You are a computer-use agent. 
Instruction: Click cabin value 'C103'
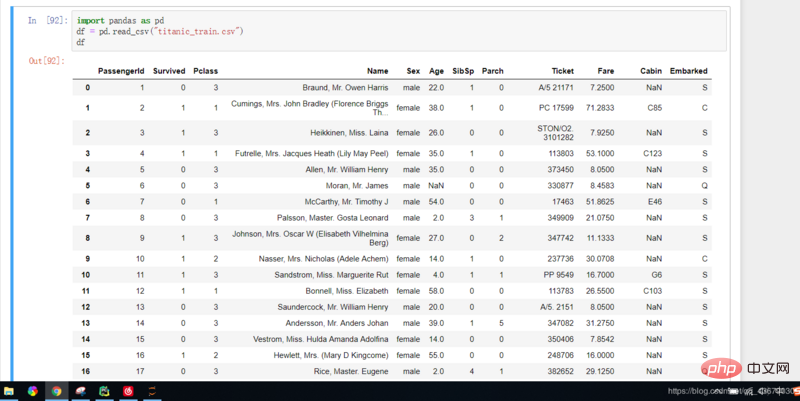pyautogui.click(x=653, y=291)
